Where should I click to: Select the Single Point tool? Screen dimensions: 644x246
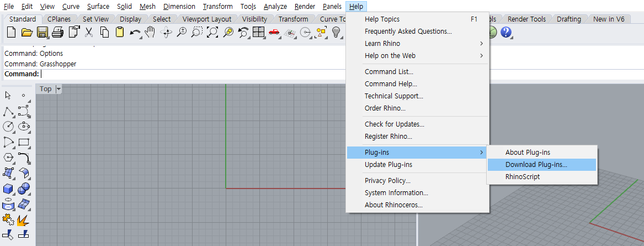click(23, 96)
